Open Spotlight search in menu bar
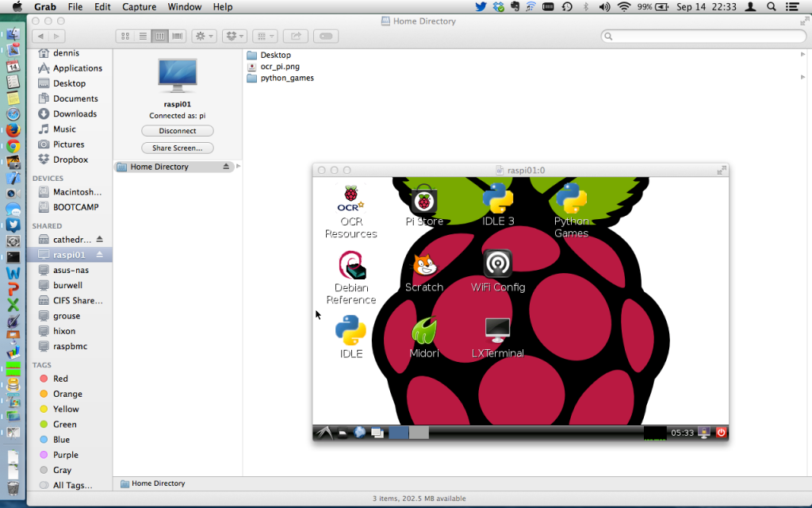 [771, 6]
